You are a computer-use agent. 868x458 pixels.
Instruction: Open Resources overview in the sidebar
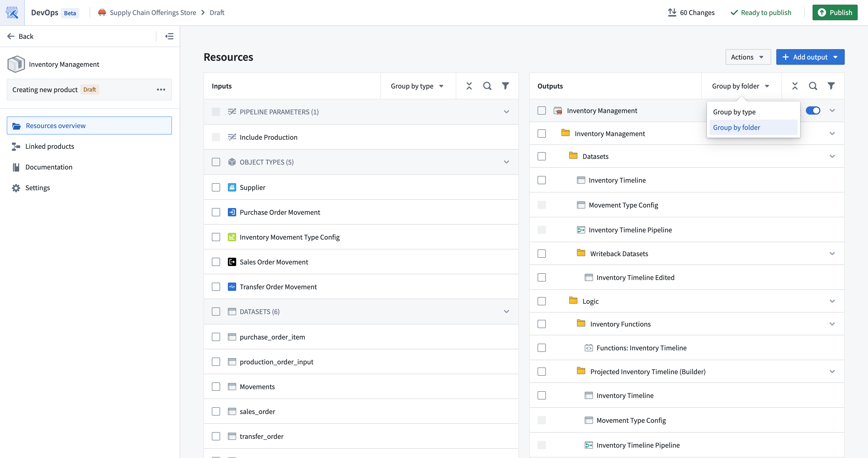click(x=89, y=125)
